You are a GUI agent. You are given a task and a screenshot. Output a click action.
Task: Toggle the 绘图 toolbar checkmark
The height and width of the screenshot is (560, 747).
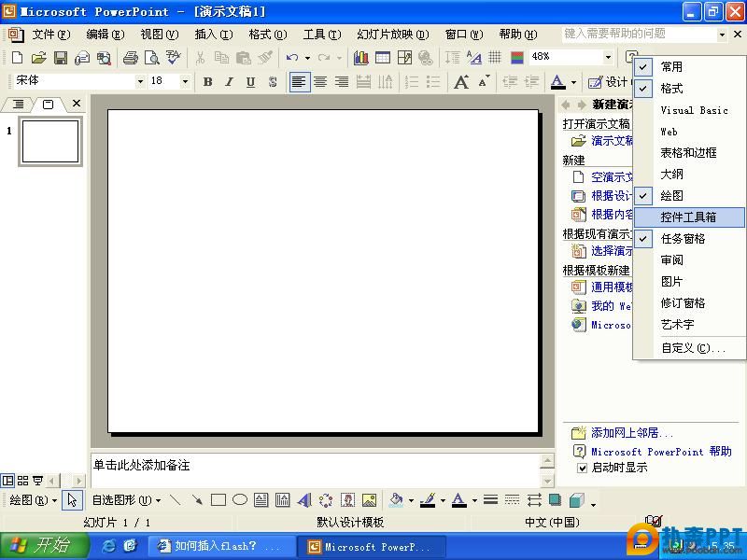642,196
